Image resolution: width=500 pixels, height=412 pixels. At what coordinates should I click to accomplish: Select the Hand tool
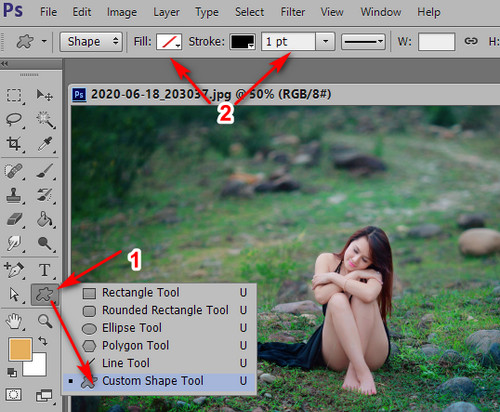[x=14, y=321]
